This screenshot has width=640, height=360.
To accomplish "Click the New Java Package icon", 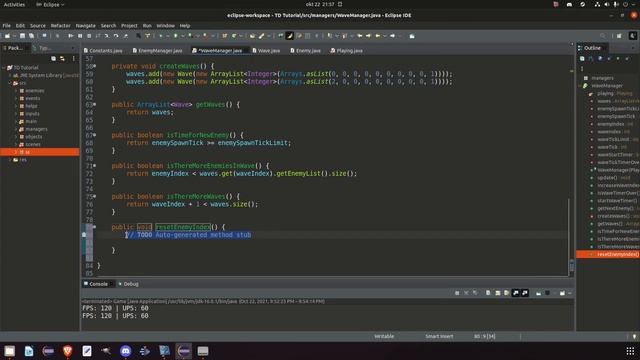I will click(x=224, y=36).
